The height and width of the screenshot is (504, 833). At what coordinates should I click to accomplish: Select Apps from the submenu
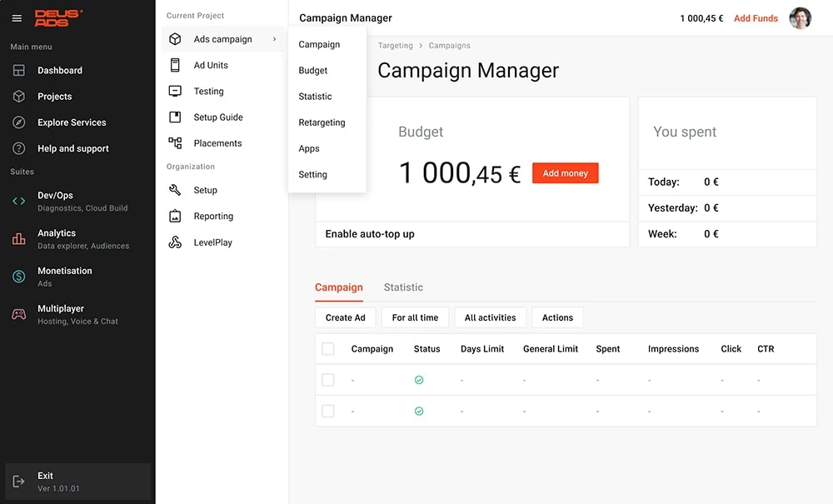click(x=309, y=148)
